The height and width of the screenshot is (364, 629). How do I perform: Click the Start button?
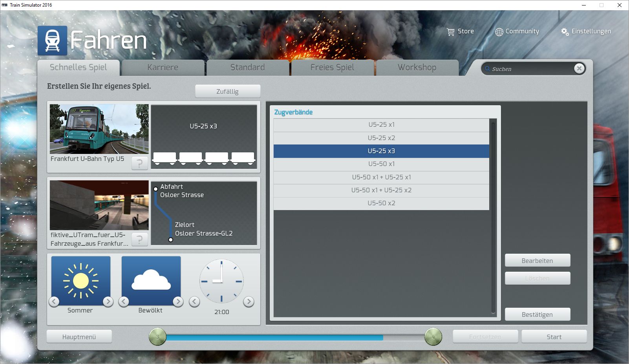pyautogui.click(x=554, y=337)
